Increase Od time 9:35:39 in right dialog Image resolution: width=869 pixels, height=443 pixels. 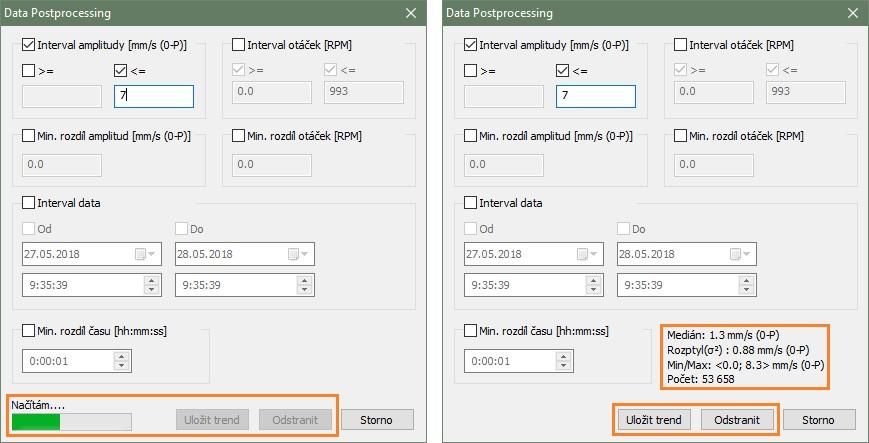[593, 280]
